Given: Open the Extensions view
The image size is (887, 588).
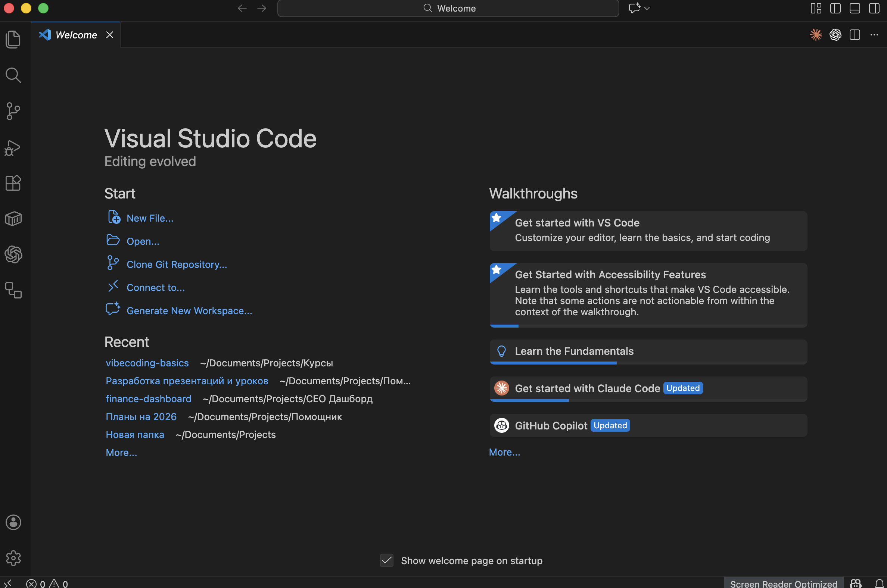Looking at the screenshot, I should pos(13,183).
